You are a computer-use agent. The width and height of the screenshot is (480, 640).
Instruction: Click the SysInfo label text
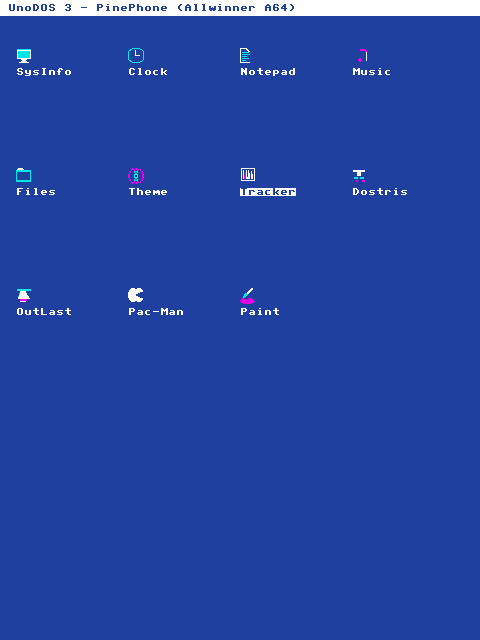pyautogui.click(x=44, y=72)
